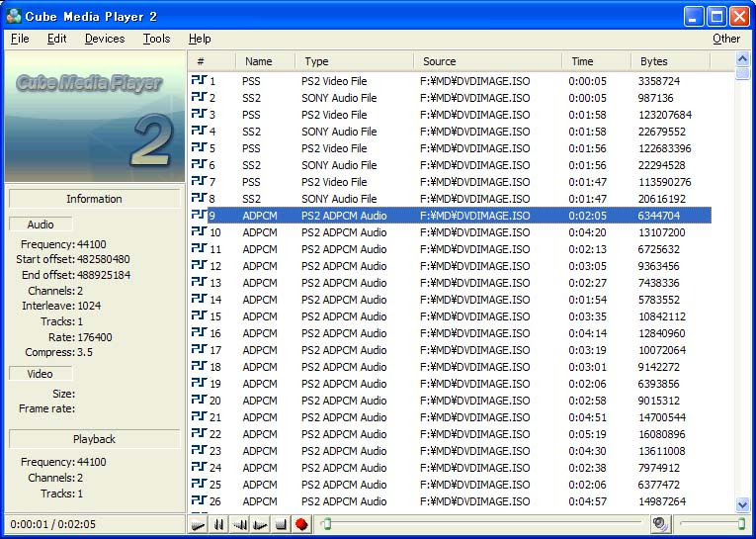The width and height of the screenshot is (756, 539).
Task: Select the ADPCM row with time 0:04:20
Action: (451, 232)
